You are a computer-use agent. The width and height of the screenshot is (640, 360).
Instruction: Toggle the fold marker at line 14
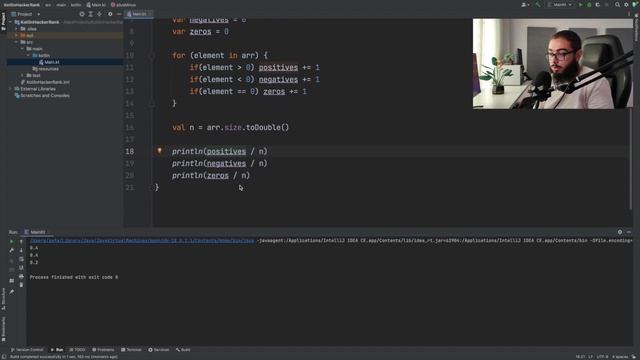151,104
